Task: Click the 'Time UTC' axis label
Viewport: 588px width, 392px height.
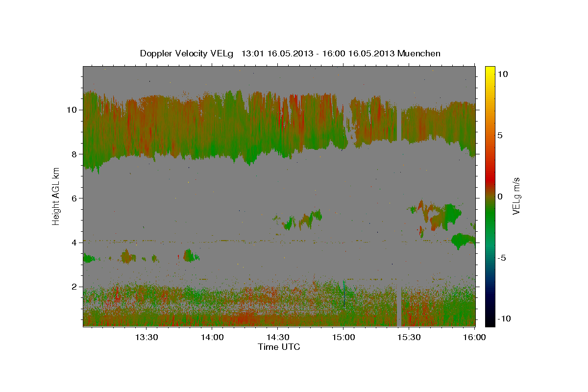Action: tap(279, 347)
